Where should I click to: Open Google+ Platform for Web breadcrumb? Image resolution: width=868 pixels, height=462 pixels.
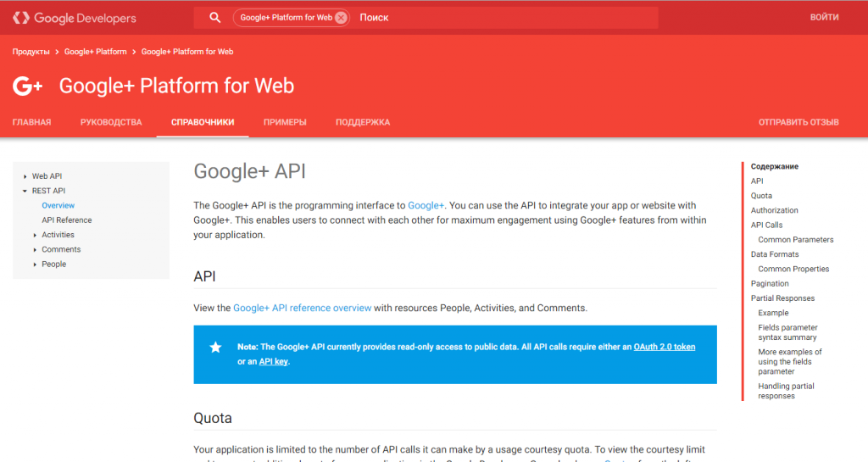tap(187, 52)
